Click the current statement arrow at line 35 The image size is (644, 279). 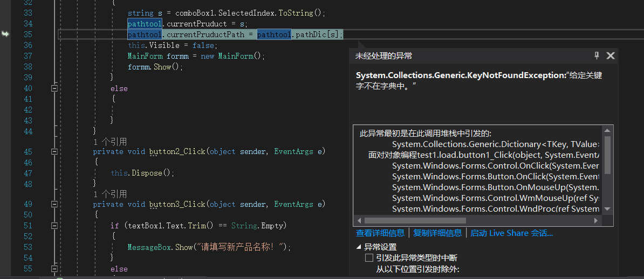click(x=5, y=34)
